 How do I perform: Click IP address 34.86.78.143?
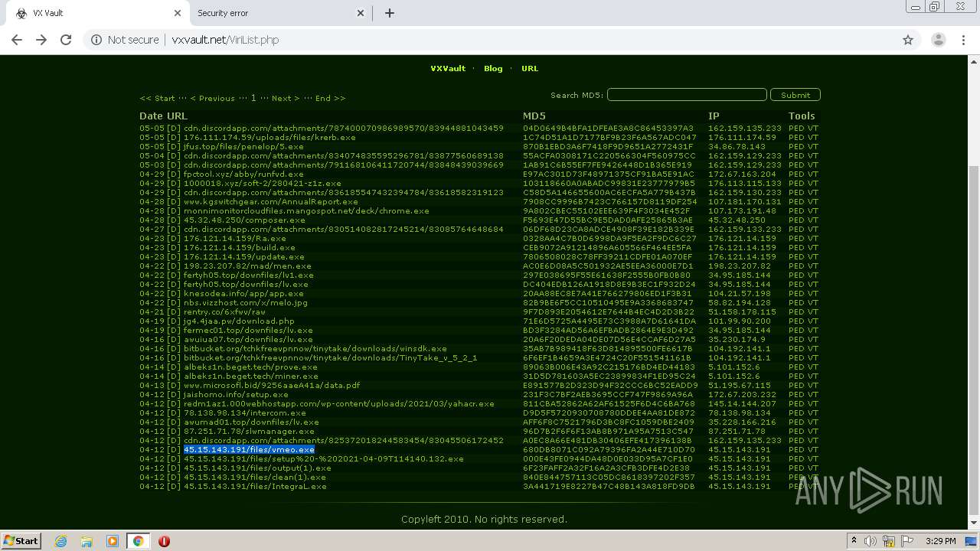(x=737, y=147)
